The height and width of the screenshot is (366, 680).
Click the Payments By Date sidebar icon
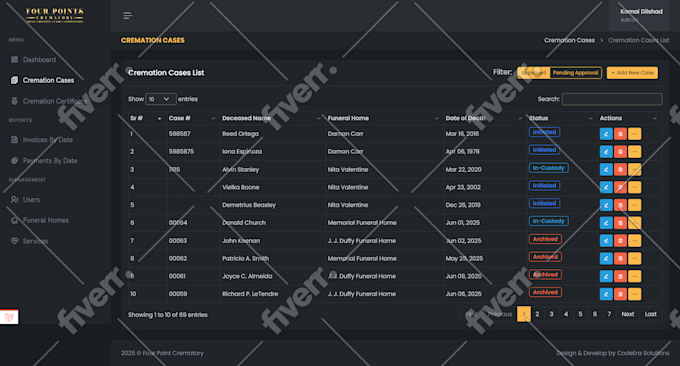(x=14, y=160)
